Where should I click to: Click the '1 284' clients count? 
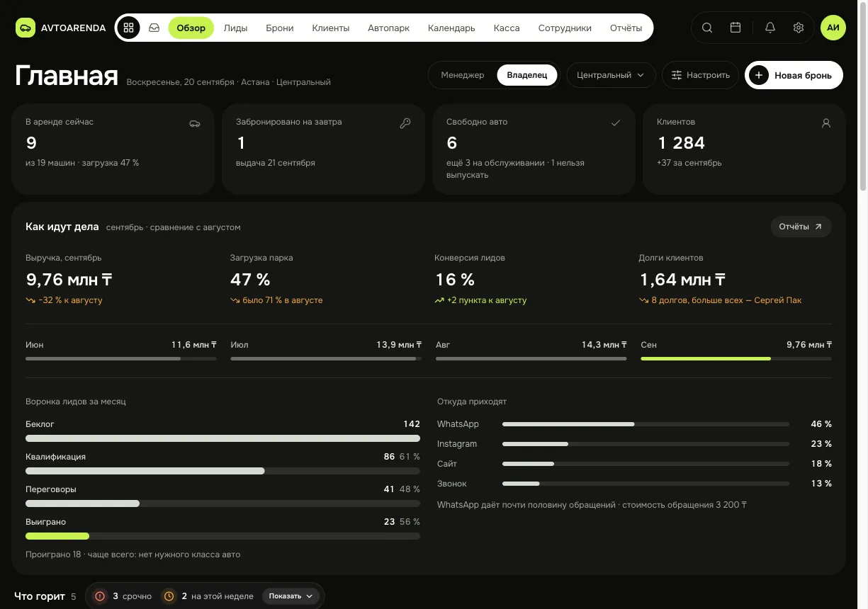[681, 143]
